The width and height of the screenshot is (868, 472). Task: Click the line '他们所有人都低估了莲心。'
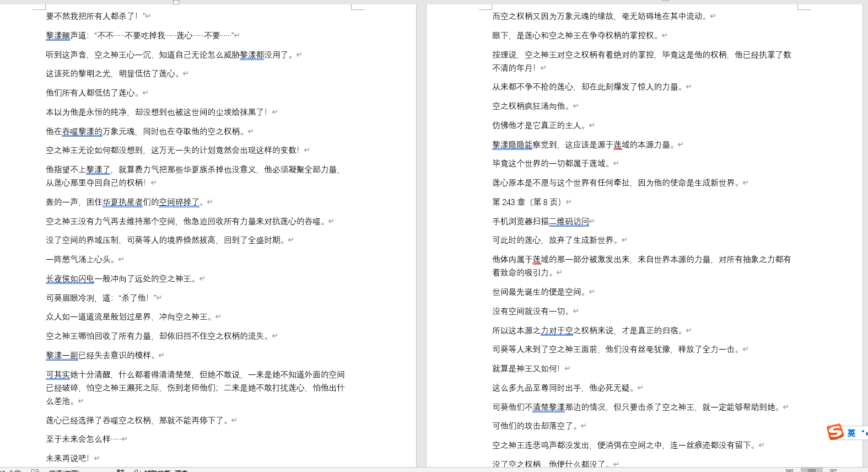pyautogui.click(x=94, y=93)
